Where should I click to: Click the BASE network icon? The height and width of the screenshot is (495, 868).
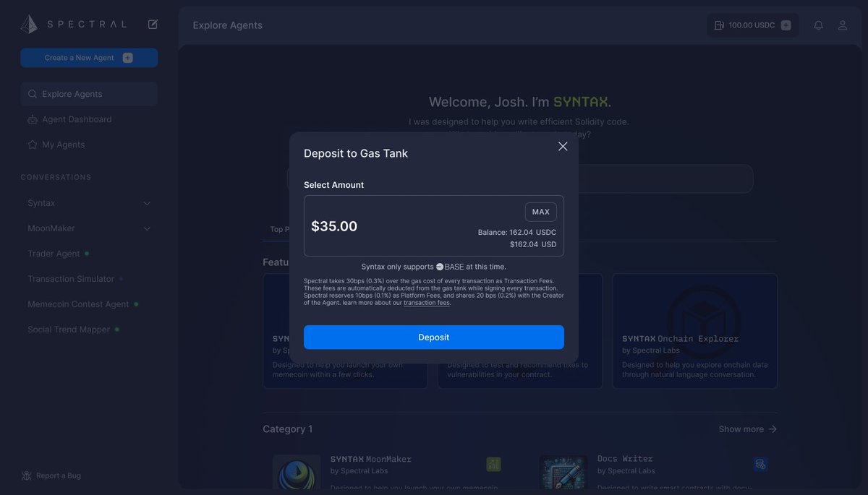439,267
